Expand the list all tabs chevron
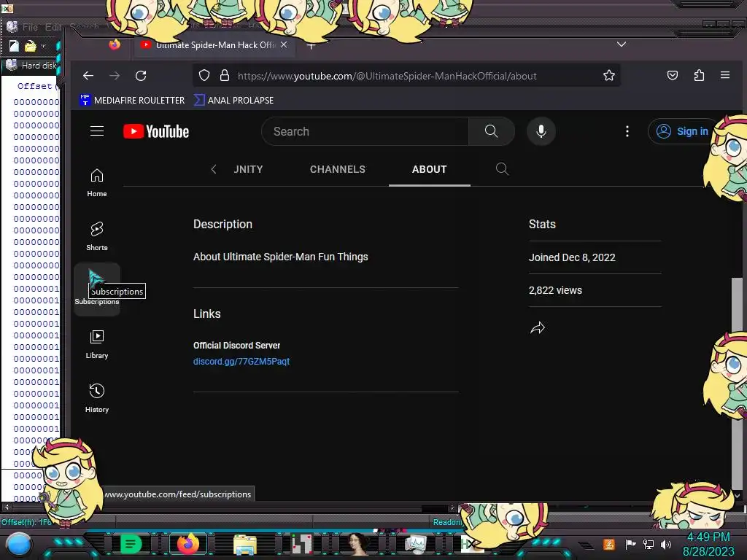The width and height of the screenshot is (747, 560). point(622,44)
